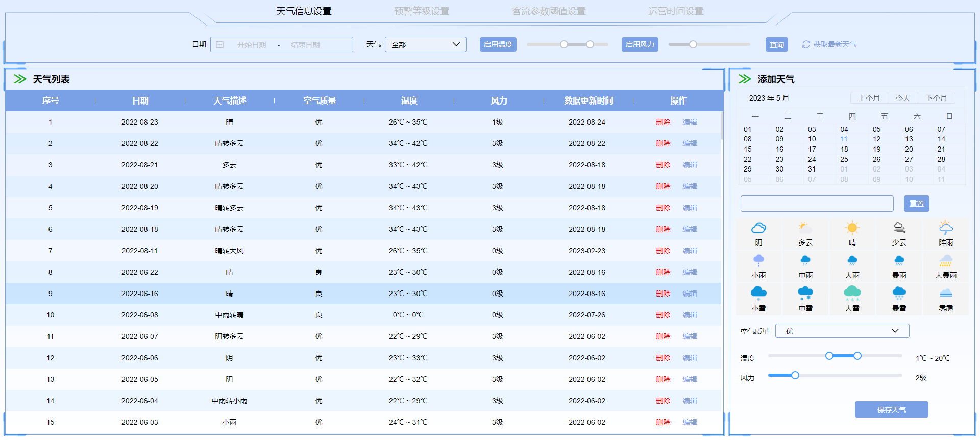Edit the row dated 2022-08-22

[x=690, y=143]
